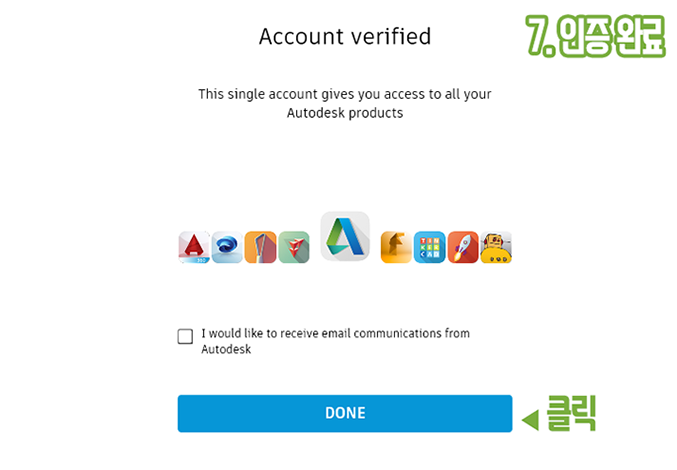Click the 'Autodesk products' text line
The width and height of the screenshot is (677, 470).
coord(345,113)
